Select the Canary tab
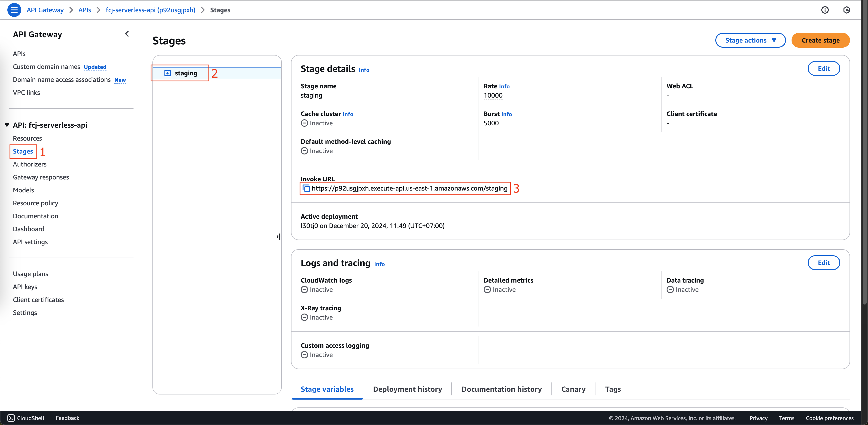The height and width of the screenshot is (425, 868). pyautogui.click(x=573, y=389)
